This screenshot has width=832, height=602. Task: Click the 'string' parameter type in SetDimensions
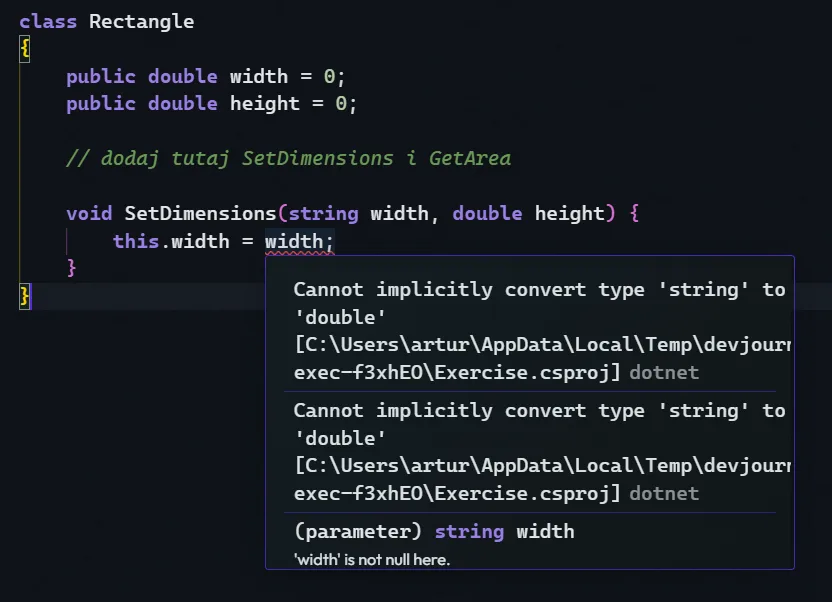[x=323, y=214]
